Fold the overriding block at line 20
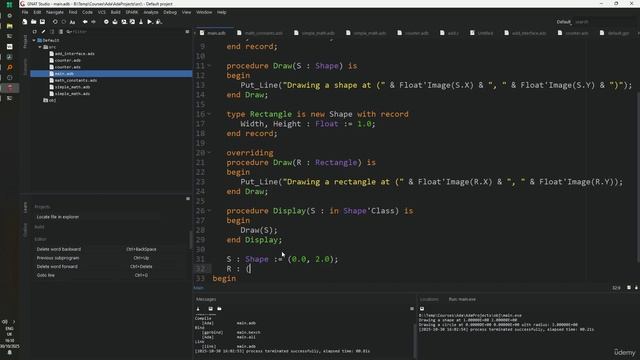640x360 pixels. (209, 153)
